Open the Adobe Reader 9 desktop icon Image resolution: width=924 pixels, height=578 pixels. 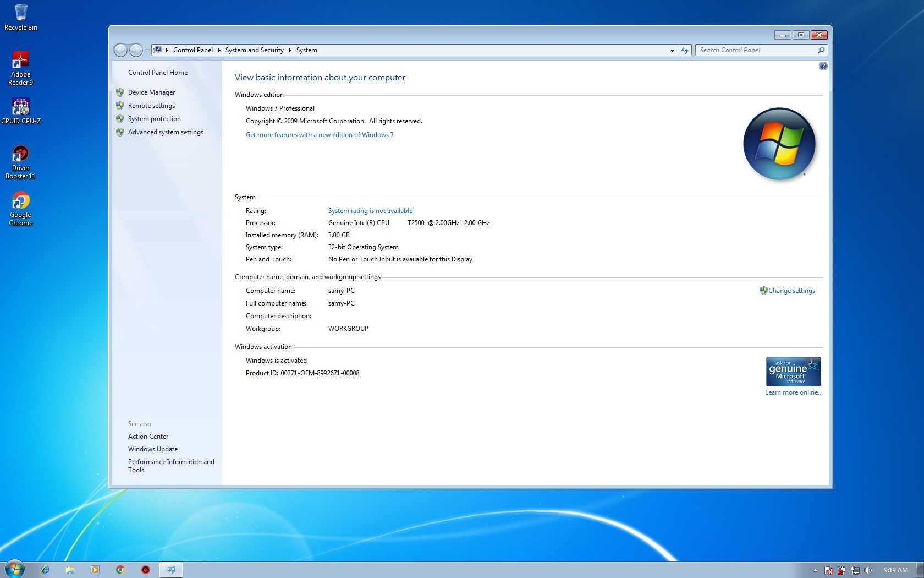20,68
